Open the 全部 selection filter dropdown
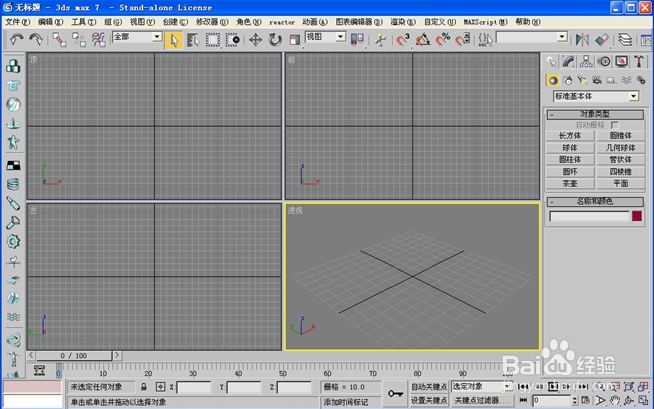The height and width of the screenshot is (409, 654). pos(157,37)
